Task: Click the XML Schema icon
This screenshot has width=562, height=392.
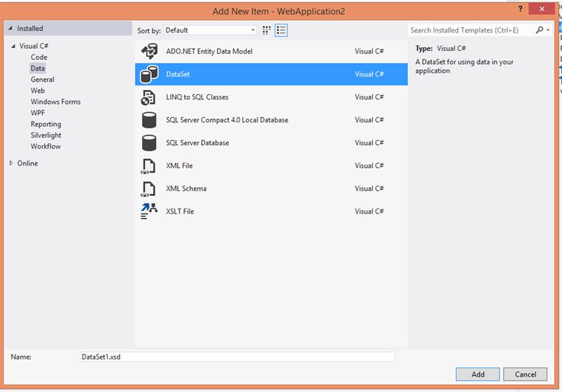Action: pos(148,189)
